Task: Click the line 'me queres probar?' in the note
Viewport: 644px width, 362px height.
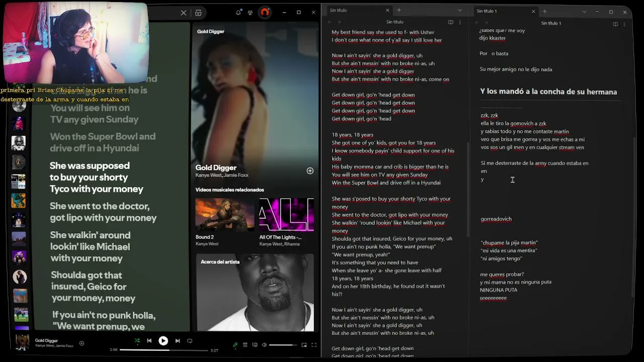Action: [502, 274]
